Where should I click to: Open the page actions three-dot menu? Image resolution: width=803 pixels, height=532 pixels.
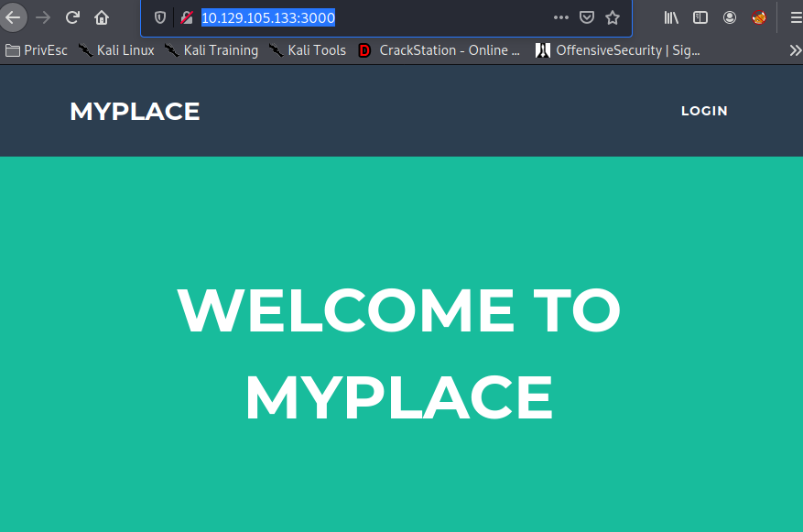pos(561,17)
